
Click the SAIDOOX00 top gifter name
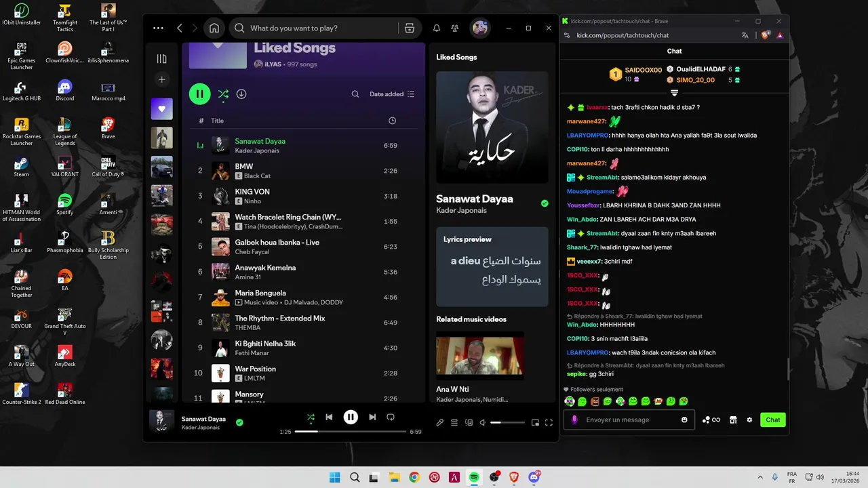643,70
